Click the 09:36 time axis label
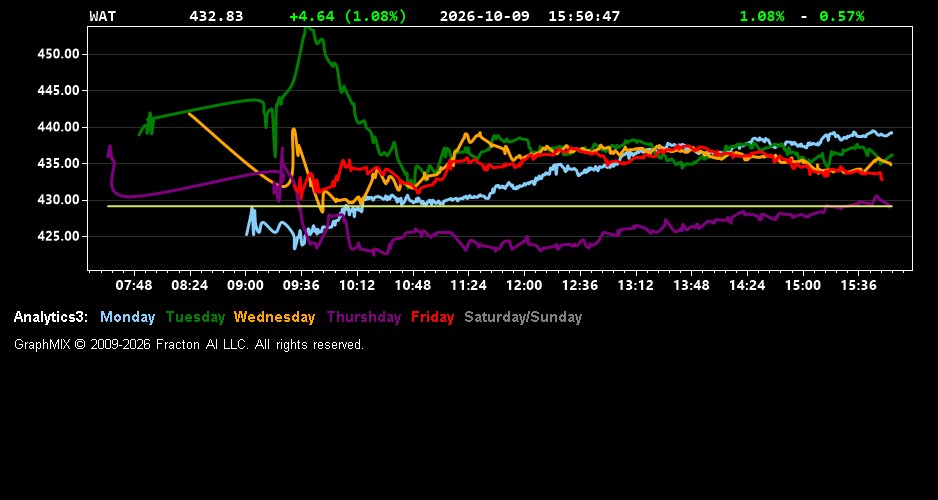Image resolution: width=938 pixels, height=500 pixels. [x=301, y=286]
